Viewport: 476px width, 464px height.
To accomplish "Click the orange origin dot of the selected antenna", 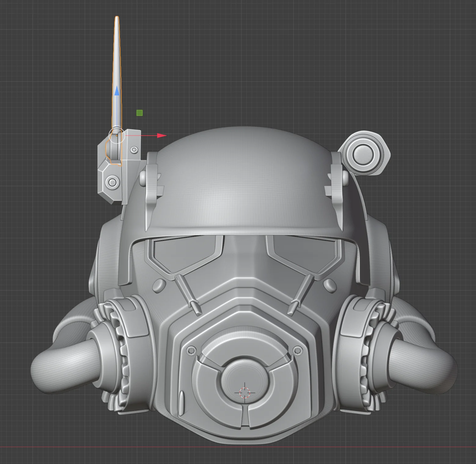I will coord(117,135).
